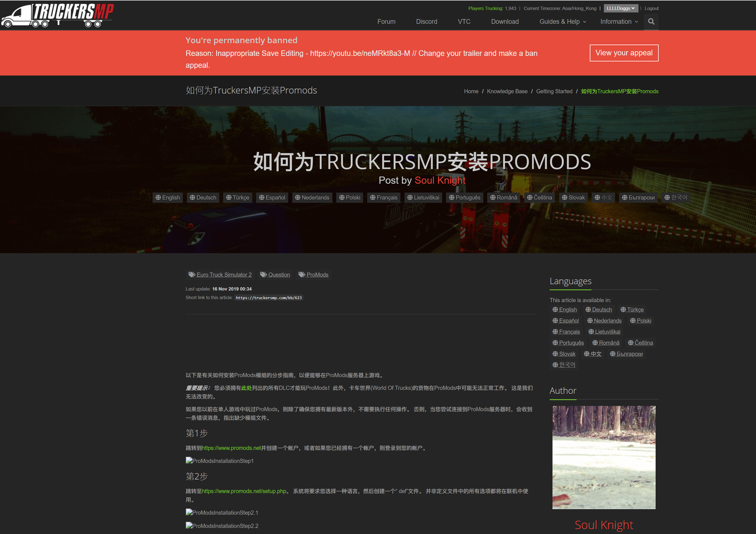This screenshot has width=756, height=534.
Task: Choose Slovak in the banner language row
Action: click(573, 197)
